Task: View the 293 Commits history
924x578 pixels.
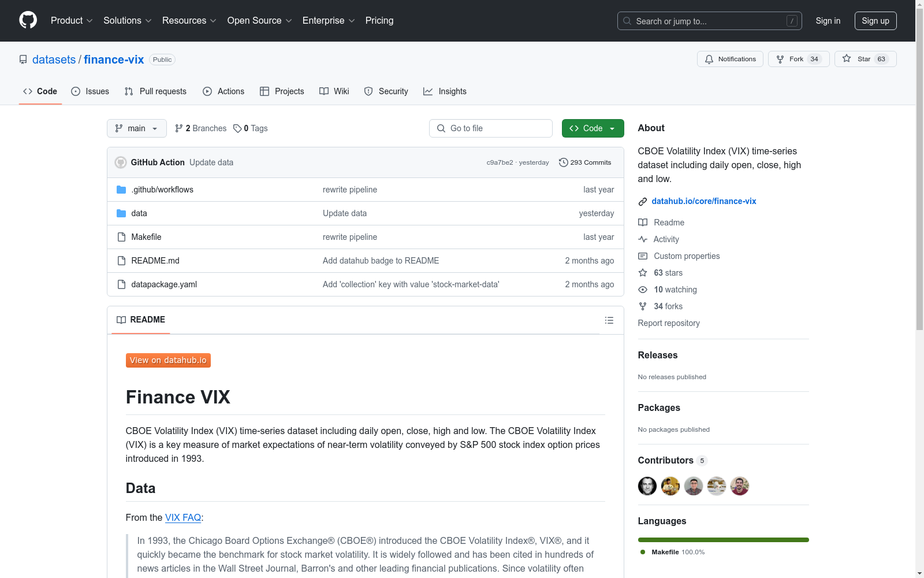Action: (x=585, y=162)
